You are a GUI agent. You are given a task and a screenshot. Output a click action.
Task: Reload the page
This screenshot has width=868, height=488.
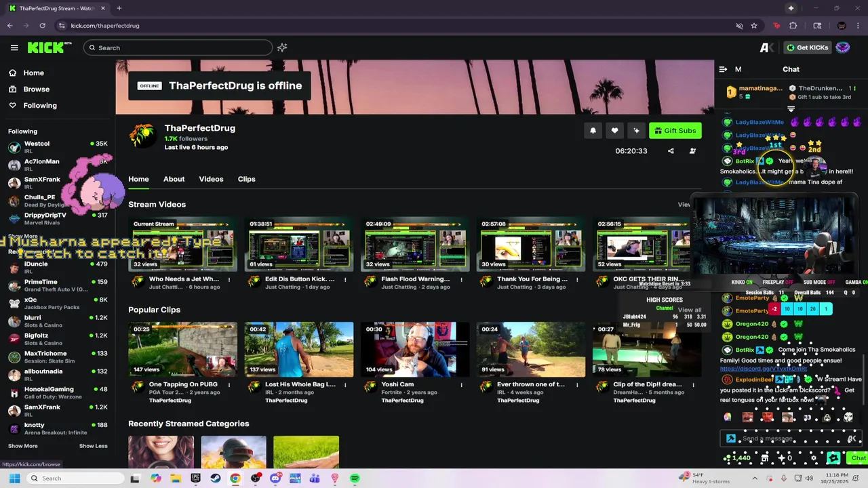42,26
